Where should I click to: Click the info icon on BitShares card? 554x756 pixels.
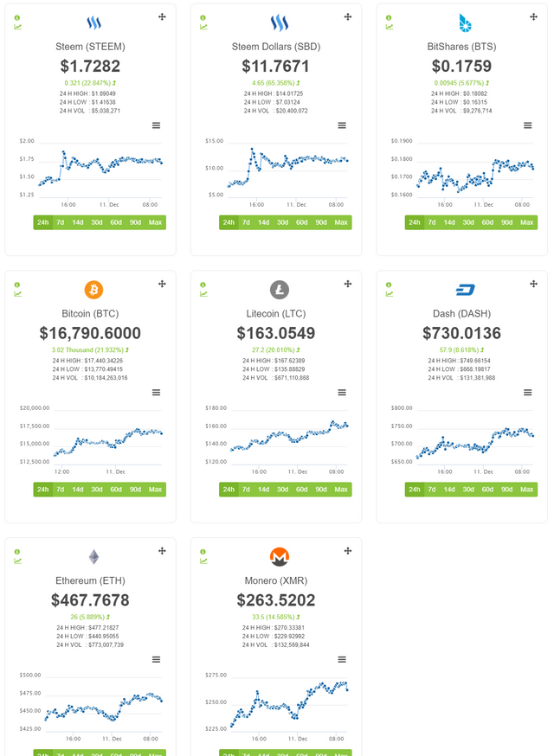tap(389, 17)
